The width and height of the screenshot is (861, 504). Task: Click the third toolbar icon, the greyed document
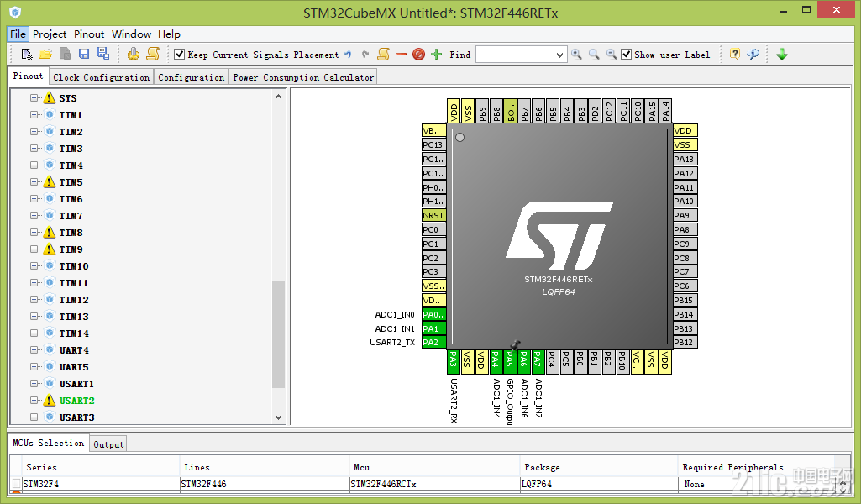65,54
